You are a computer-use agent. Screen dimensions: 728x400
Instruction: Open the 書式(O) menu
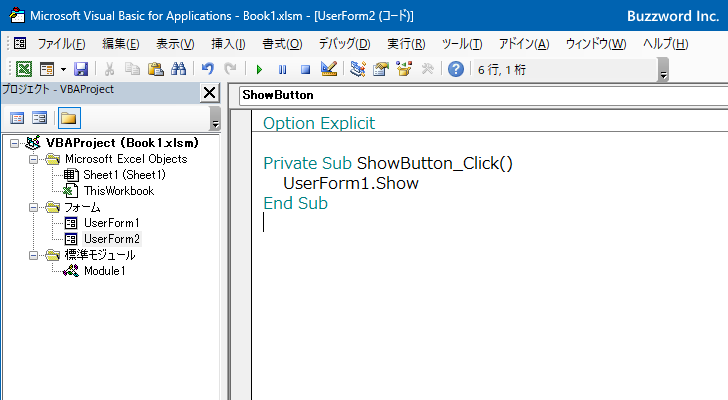pos(282,44)
